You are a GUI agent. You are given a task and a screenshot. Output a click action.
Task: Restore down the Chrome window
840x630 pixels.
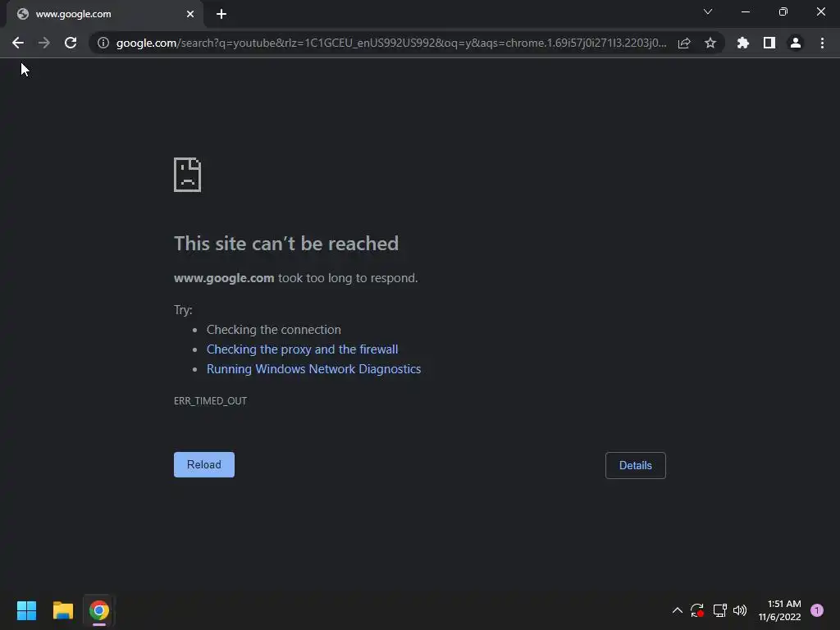pos(783,11)
